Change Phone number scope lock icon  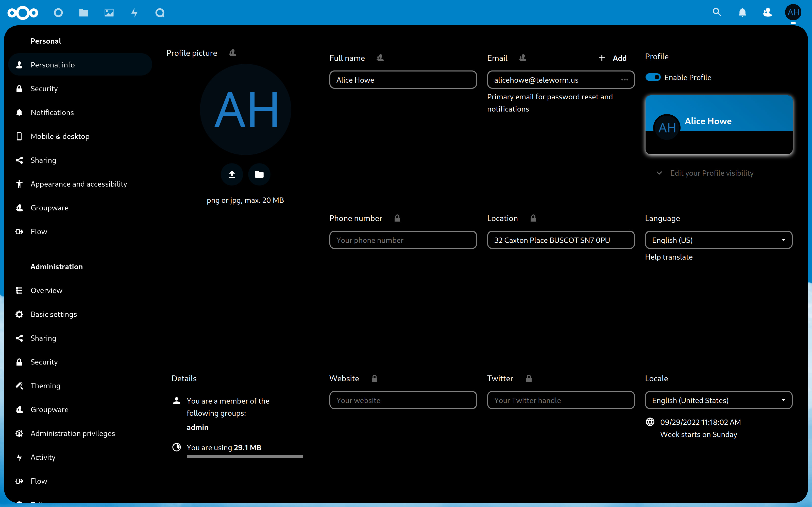[x=397, y=218]
